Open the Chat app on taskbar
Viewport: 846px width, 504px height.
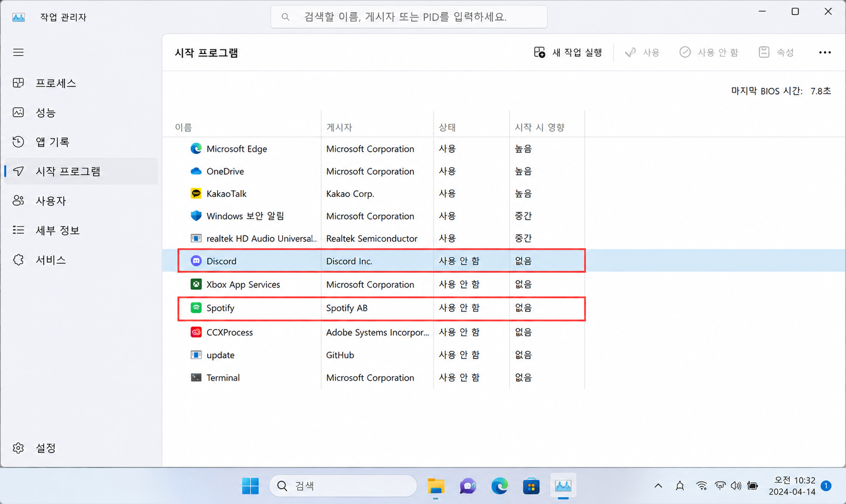[468, 486]
